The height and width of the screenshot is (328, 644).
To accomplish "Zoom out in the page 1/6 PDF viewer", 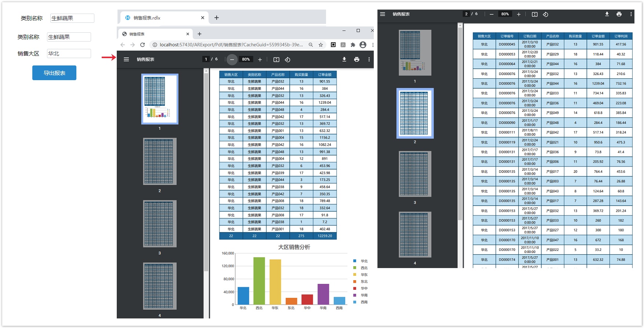I will point(232,60).
